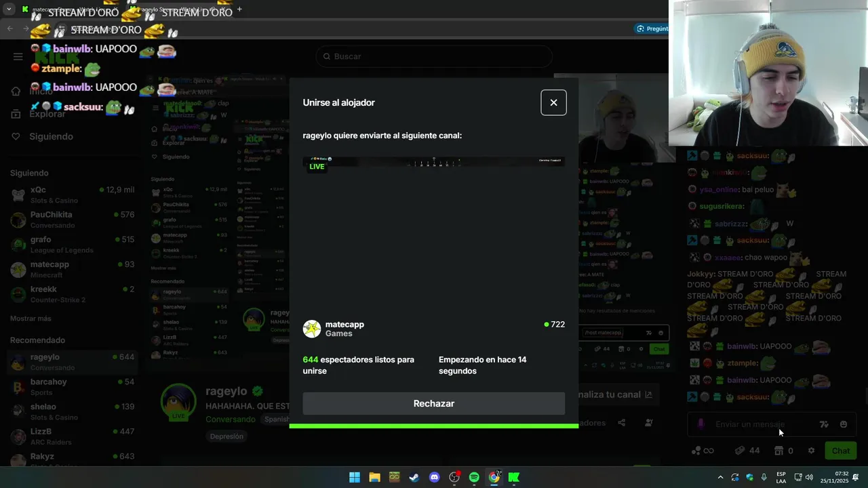This screenshot has height=488, width=868.
Task: Open matecapp channel in sidebar list
Action: (72, 269)
